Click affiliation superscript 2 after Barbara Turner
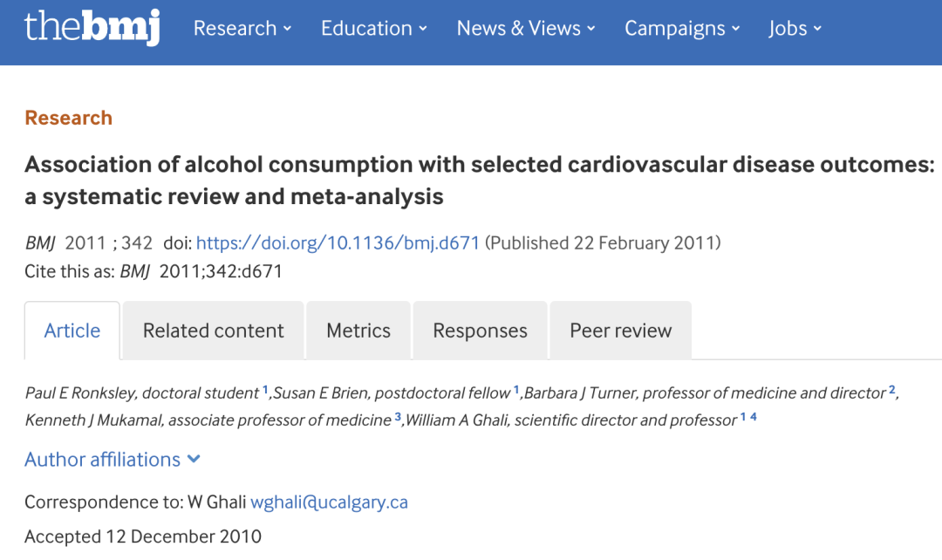This screenshot has width=942, height=560. coord(892,389)
